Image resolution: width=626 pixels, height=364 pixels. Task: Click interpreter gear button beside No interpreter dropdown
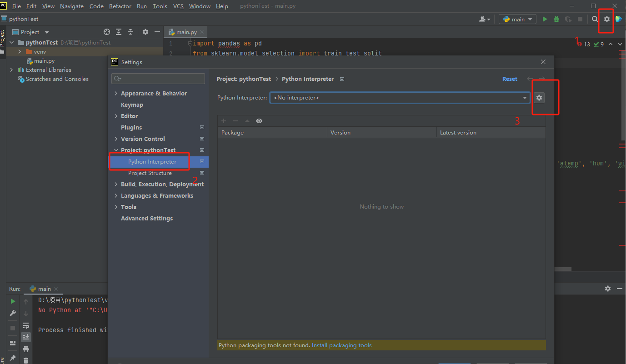[x=539, y=98]
